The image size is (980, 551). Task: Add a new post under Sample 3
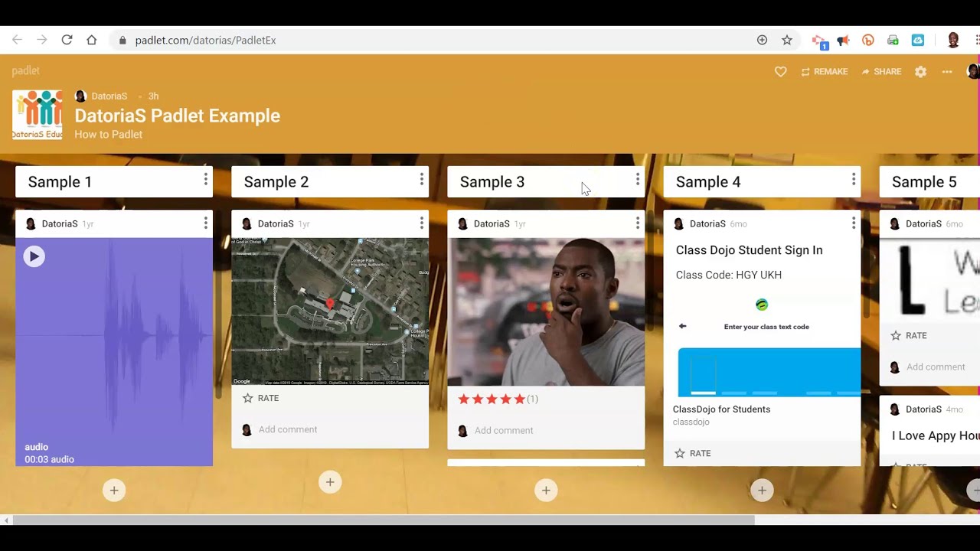coord(546,491)
